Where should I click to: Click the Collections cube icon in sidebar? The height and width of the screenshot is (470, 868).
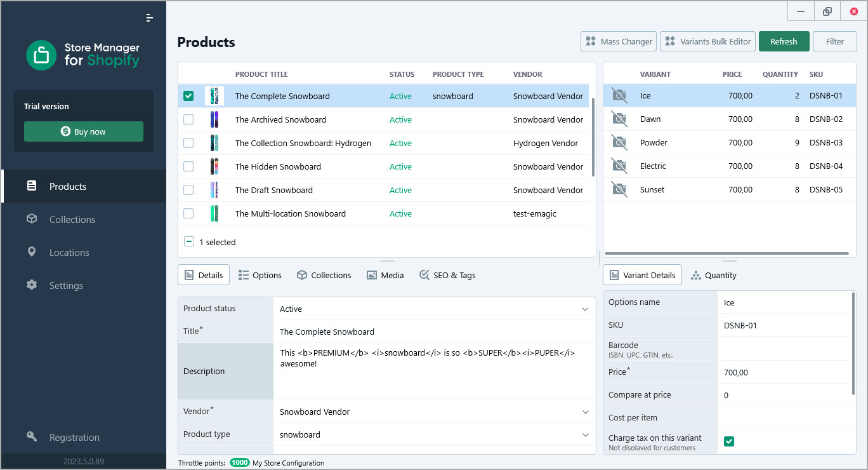[32, 219]
